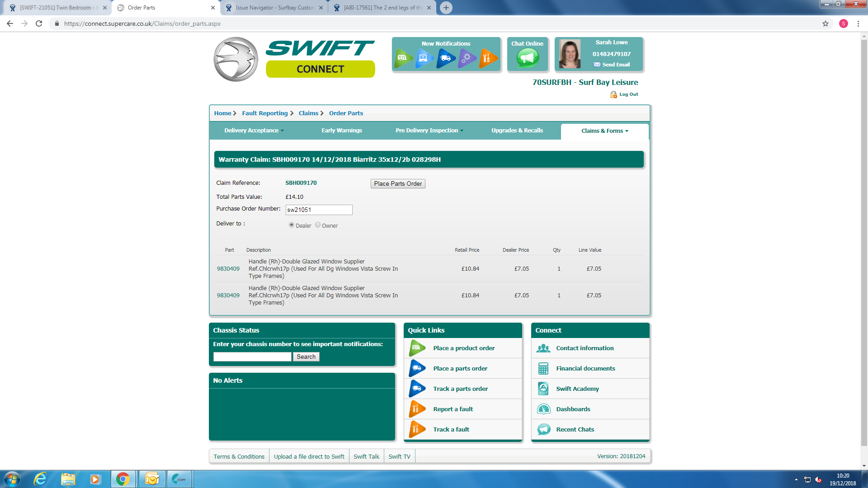Open Google Chrome from the taskbar
868x488 pixels.
[x=123, y=479]
